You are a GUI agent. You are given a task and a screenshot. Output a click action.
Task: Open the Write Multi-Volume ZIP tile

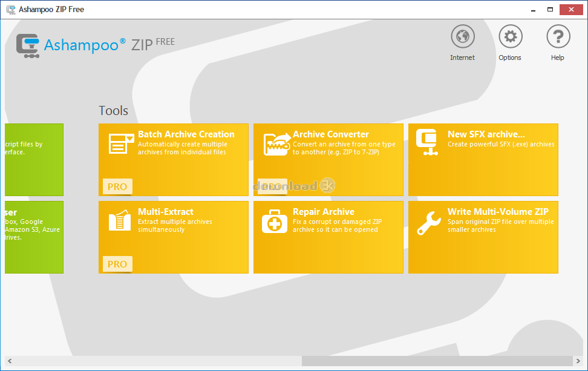(483, 237)
